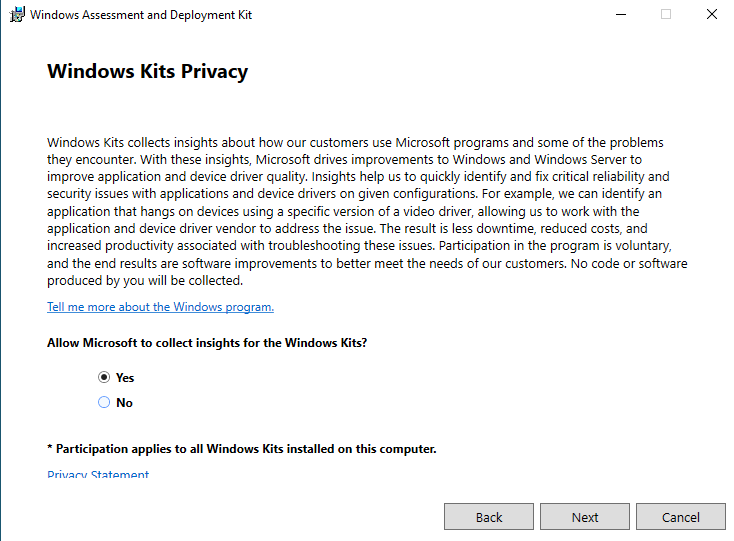Click the Windows ADK installer title bar icon
734x541 pixels.
click(x=16, y=15)
